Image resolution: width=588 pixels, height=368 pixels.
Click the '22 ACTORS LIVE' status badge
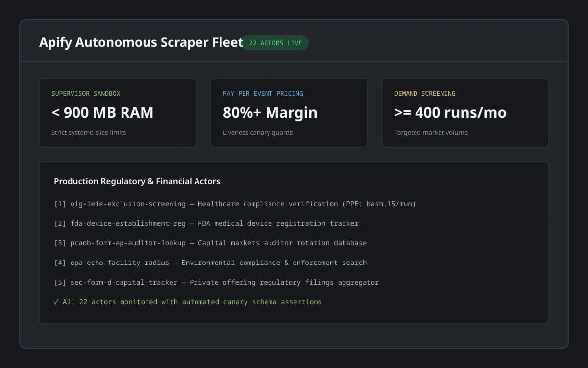[275, 43]
